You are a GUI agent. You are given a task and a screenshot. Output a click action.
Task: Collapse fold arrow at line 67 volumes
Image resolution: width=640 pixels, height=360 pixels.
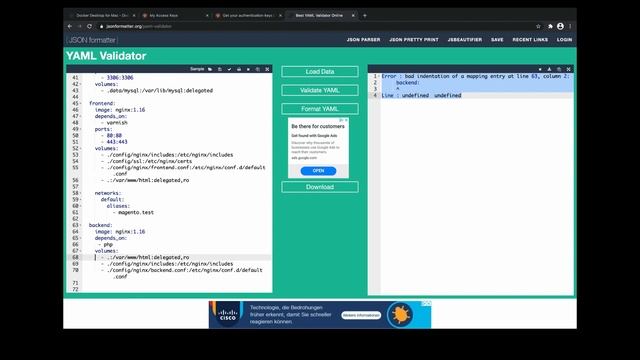(80, 251)
